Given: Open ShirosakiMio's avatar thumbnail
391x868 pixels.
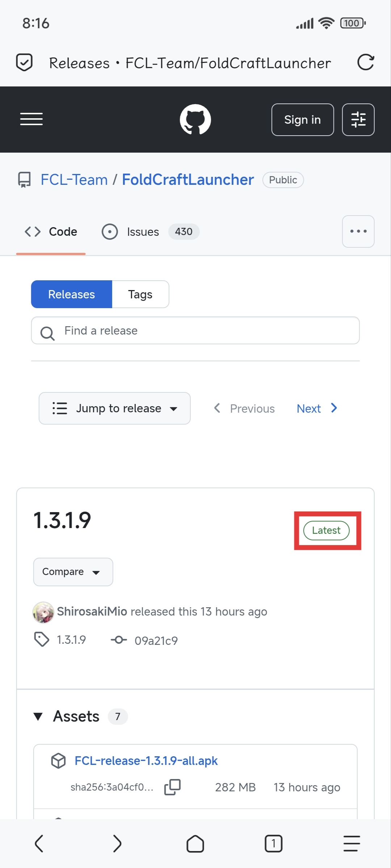Looking at the screenshot, I should coord(43,612).
